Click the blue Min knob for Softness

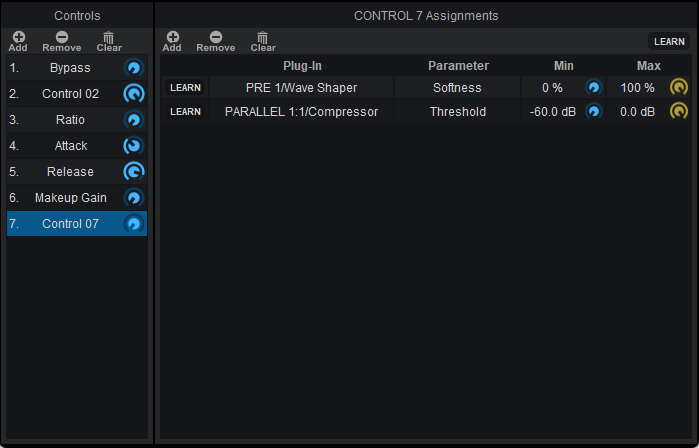[594, 87]
